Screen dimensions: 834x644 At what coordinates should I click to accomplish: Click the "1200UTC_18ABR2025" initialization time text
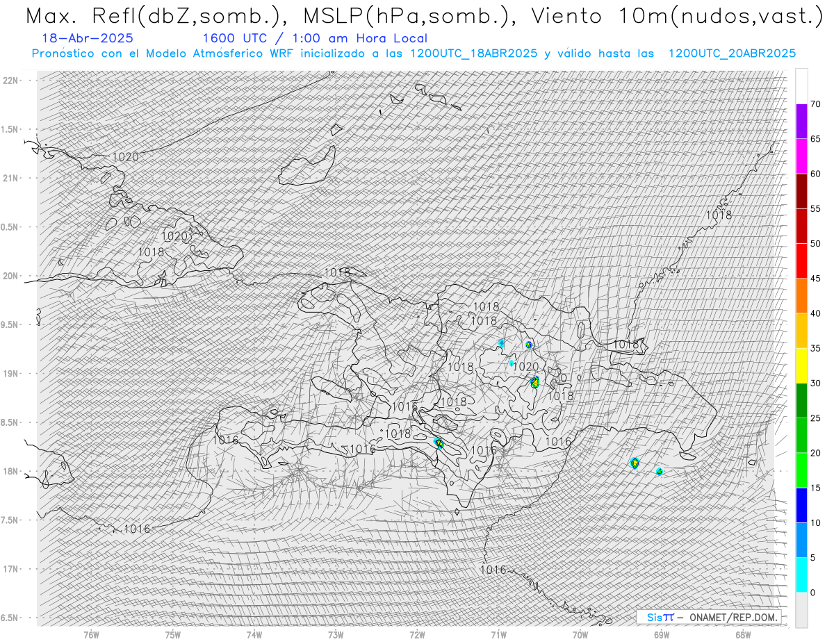coord(474,53)
